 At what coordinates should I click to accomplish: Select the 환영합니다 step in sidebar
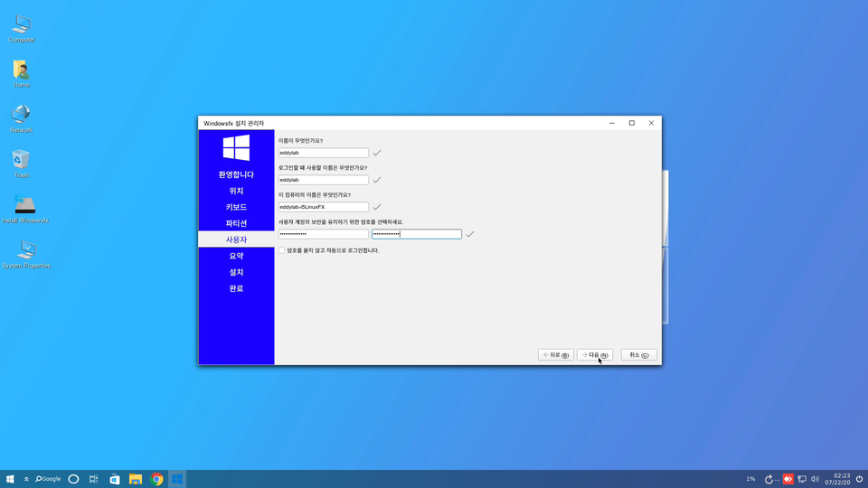[x=236, y=174]
